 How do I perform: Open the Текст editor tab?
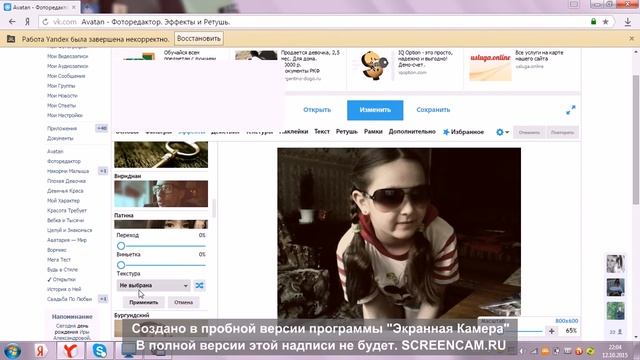click(x=322, y=131)
